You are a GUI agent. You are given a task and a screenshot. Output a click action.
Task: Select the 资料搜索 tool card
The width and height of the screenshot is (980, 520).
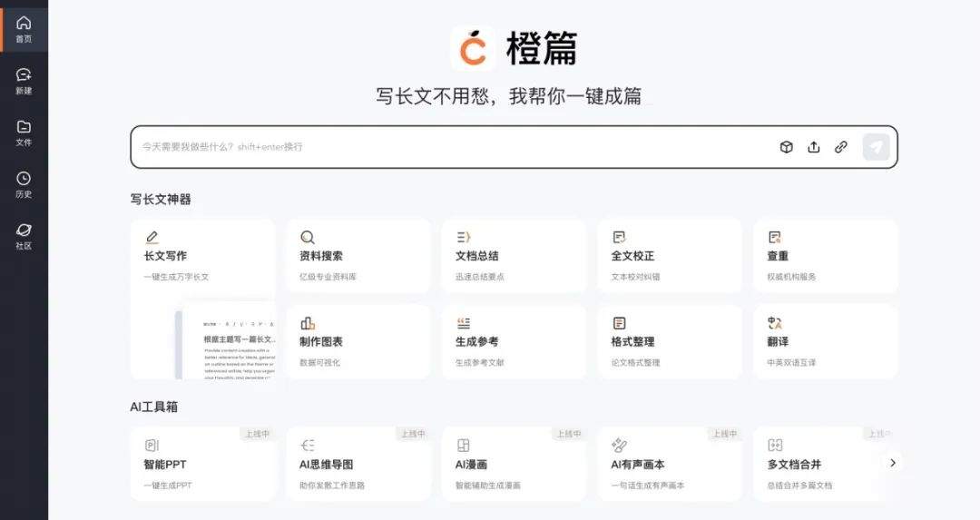pyautogui.click(x=358, y=256)
